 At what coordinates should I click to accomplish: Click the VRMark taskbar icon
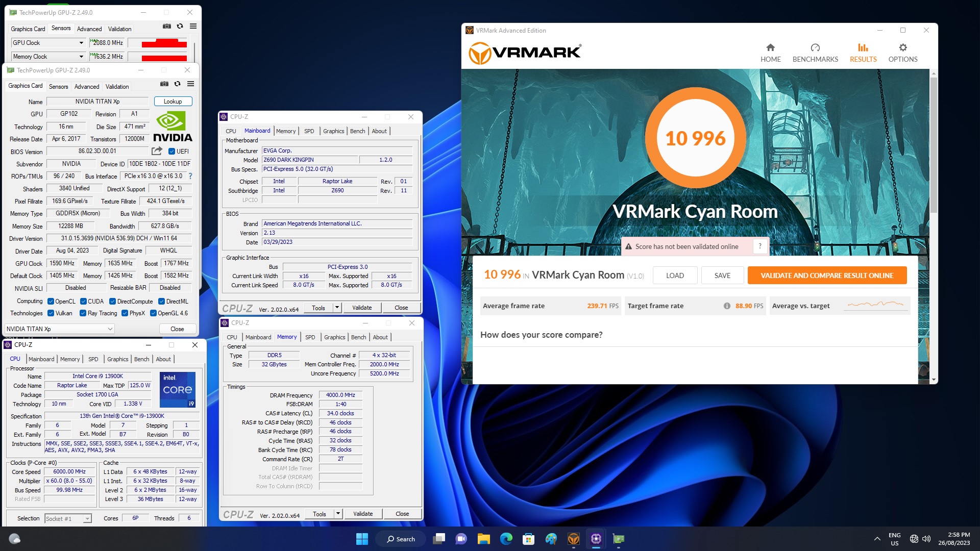pyautogui.click(x=573, y=539)
